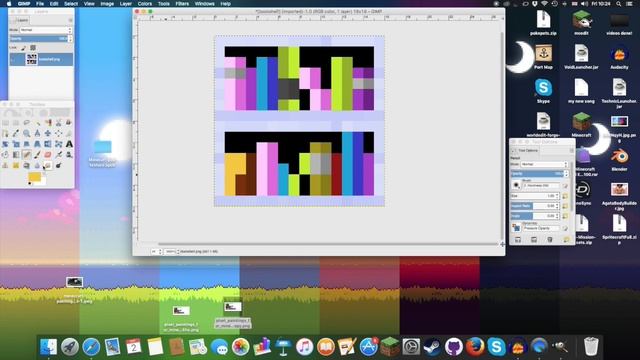
Task: Adjust Aspect Ratio slider in Tool Options
Action: 535,206
